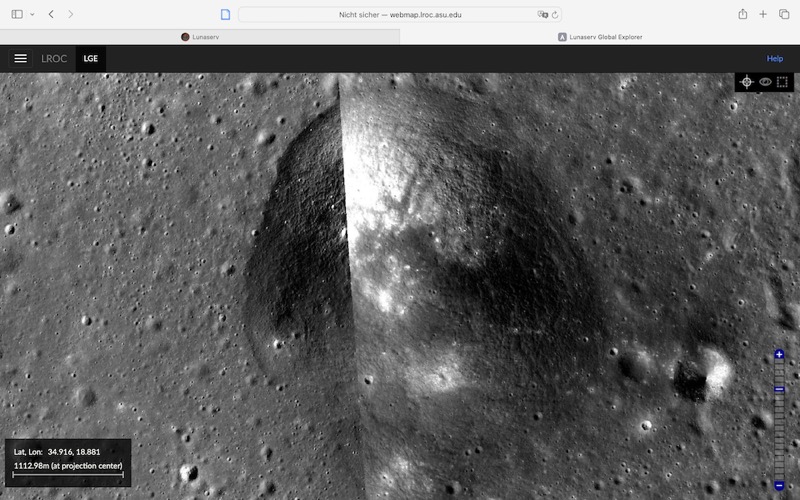The image size is (800, 500).
Task: Open the LROC tab in header
Action: 54,59
